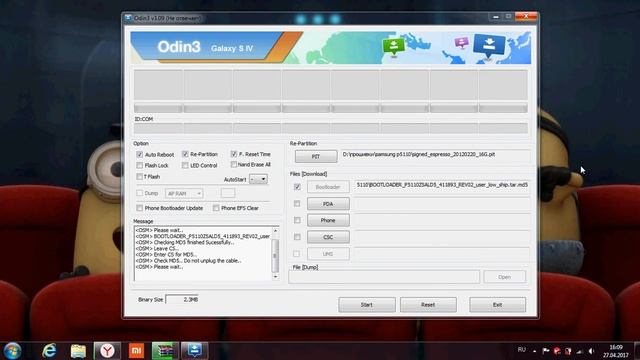This screenshot has width=640, height=360.
Task: Check the UMS file checkbox
Action: (x=297, y=254)
